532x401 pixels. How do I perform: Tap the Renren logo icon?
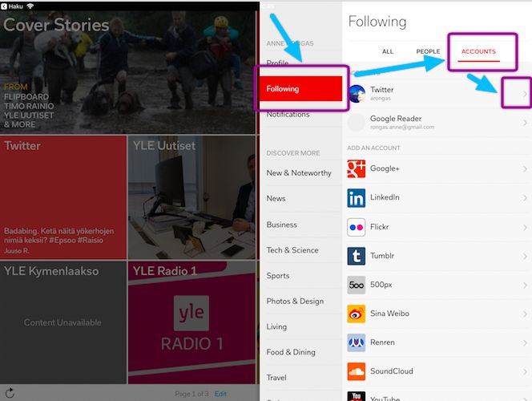(x=357, y=342)
